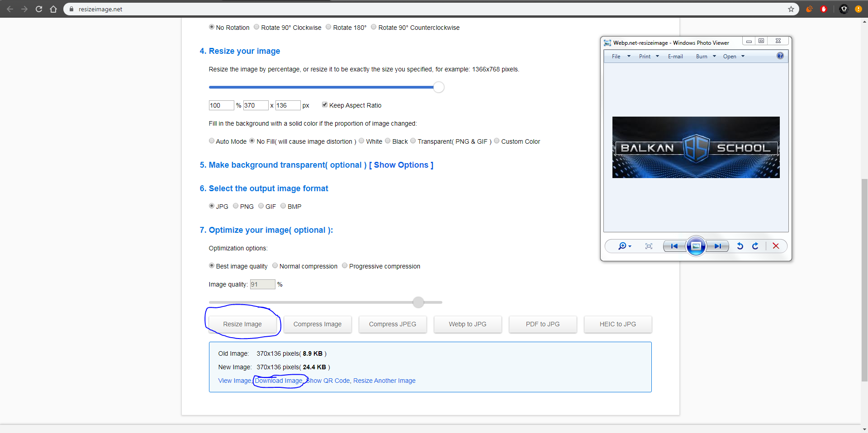
Task: Click the site lock icon in address bar
Action: click(x=71, y=9)
